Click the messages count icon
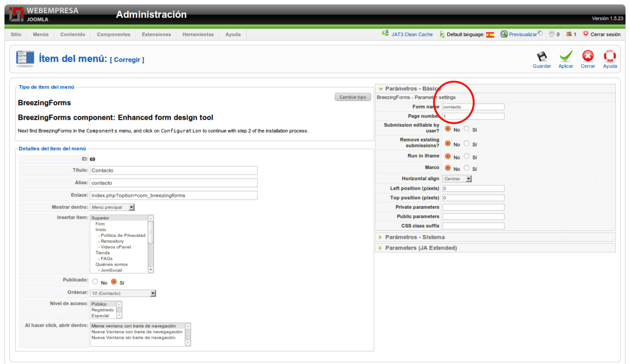 (x=552, y=34)
